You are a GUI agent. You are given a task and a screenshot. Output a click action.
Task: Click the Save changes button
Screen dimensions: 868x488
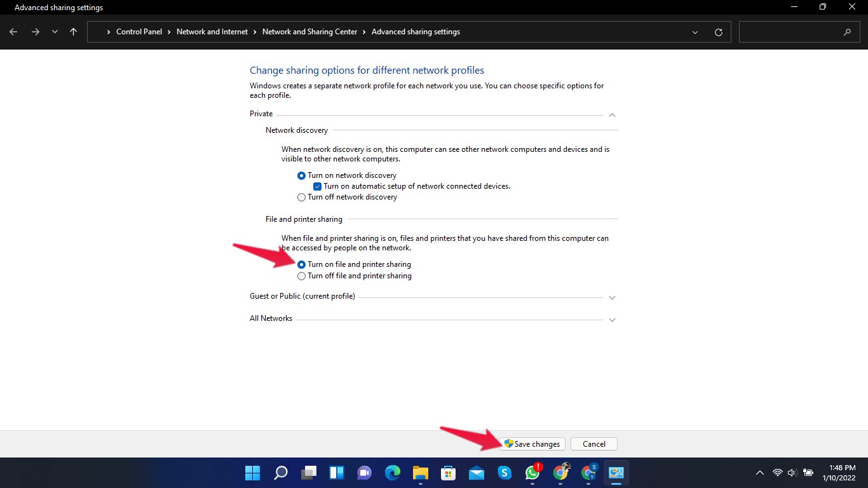532,444
